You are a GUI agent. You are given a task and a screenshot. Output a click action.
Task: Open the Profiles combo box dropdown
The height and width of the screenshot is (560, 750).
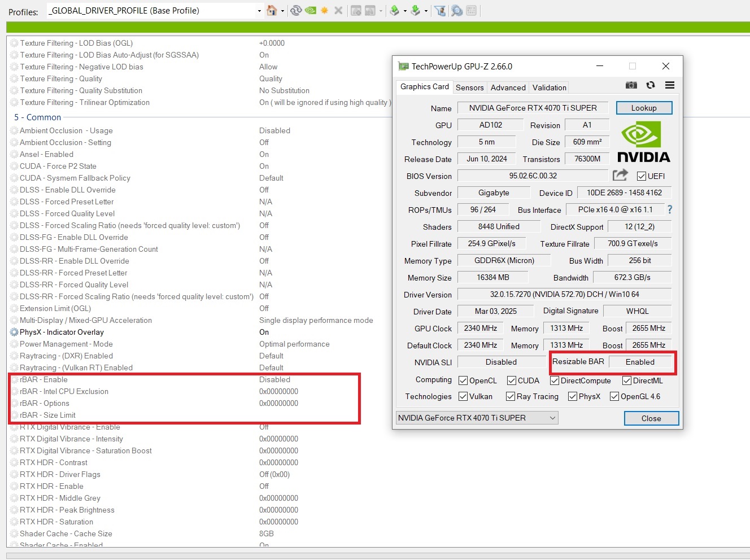pos(259,11)
